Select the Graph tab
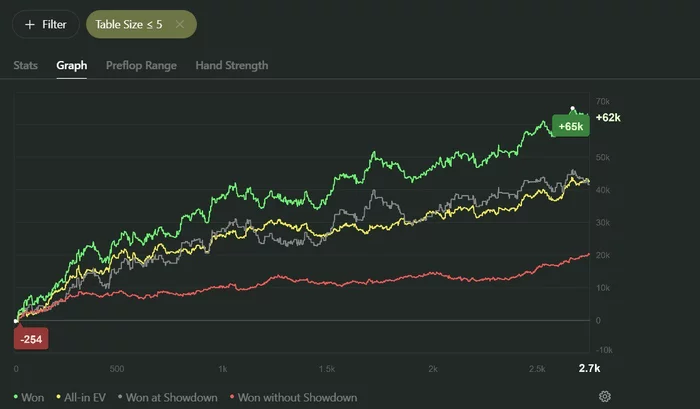This screenshot has height=409, width=700. (72, 66)
